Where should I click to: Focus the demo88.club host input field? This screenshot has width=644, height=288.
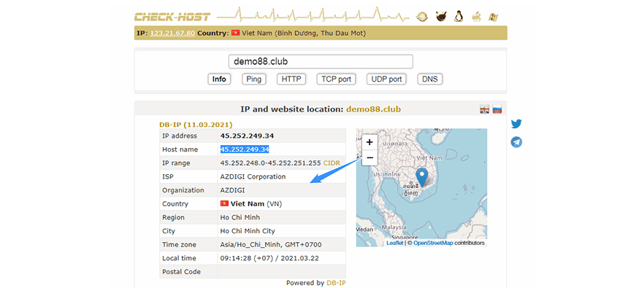pyautogui.click(x=321, y=61)
